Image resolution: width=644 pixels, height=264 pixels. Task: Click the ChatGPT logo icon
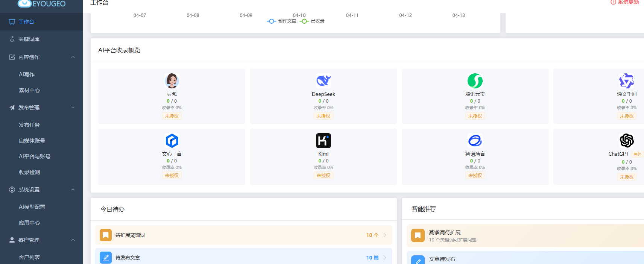point(626,141)
